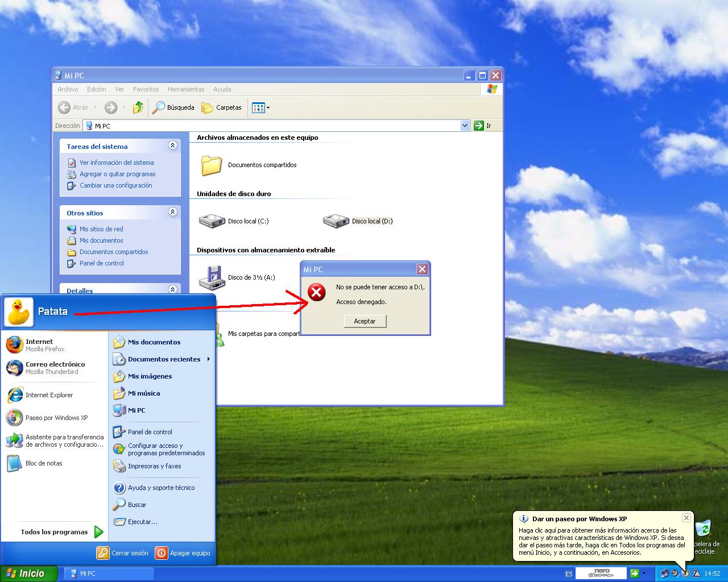Viewport: 728px width, 582px height.
Task: Select Disco local (D:) drive
Action: pyautogui.click(x=358, y=221)
